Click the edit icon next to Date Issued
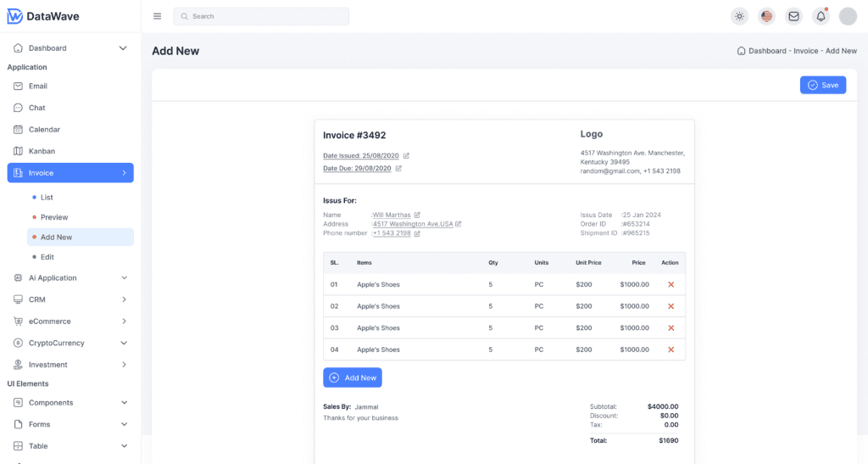Image resolution: width=868 pixels, height=464 pixels. (406, 156)
